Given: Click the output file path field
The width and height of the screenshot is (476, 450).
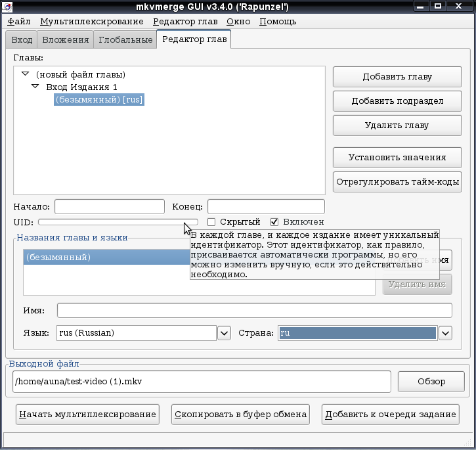Looking at the screenshot, I should pos(202,382).
